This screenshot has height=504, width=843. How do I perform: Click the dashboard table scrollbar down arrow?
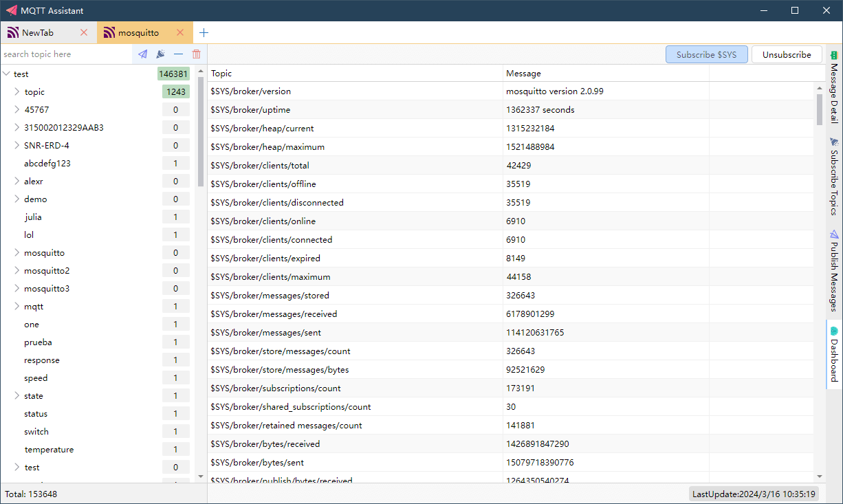(x=820, y=476)
